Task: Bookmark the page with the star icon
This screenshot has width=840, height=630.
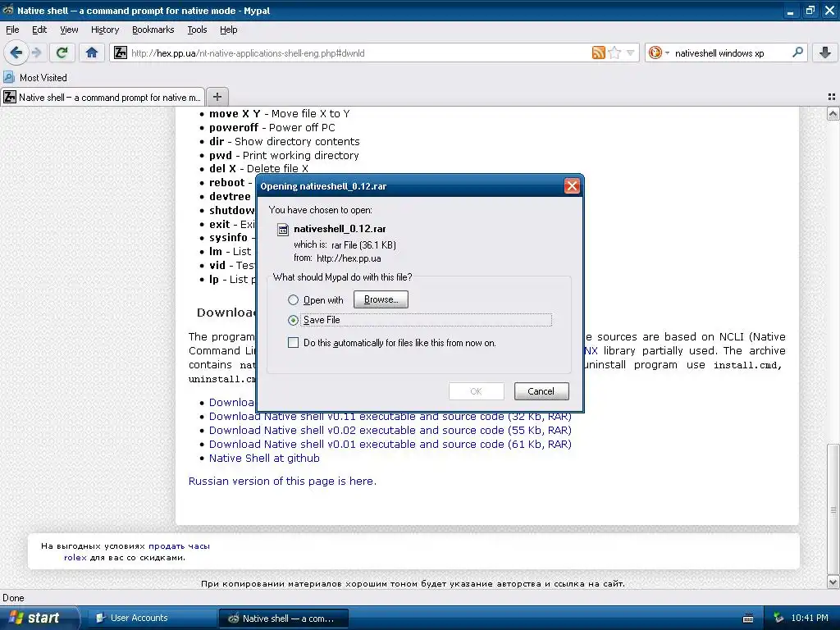Action: [x=614, y=52]
